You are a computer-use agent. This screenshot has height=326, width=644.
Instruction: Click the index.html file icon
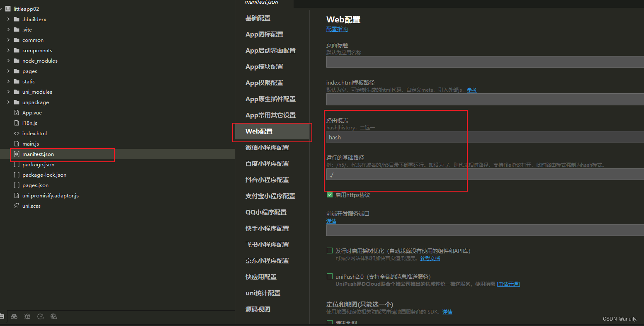pyautogui.click(x=17, y=133)
